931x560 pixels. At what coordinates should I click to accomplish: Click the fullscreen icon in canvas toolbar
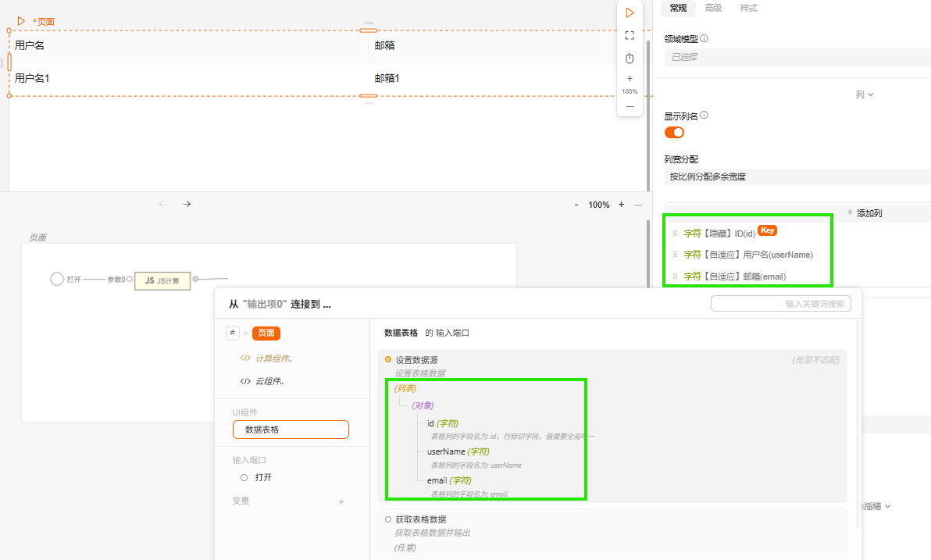[630, 35]
